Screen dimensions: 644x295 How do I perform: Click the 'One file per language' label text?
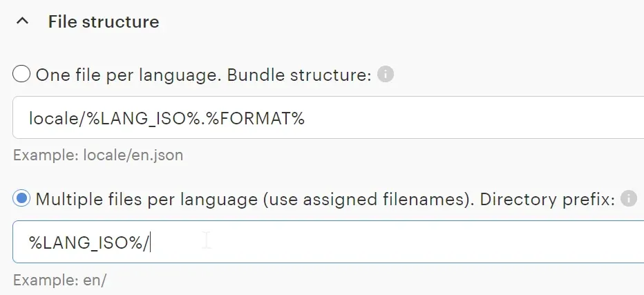[x=113, y=75]
